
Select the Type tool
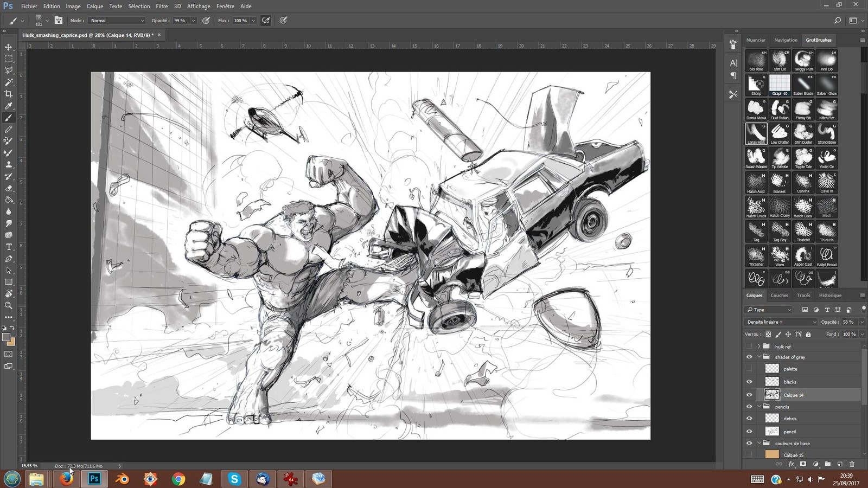tap(9, 247)
